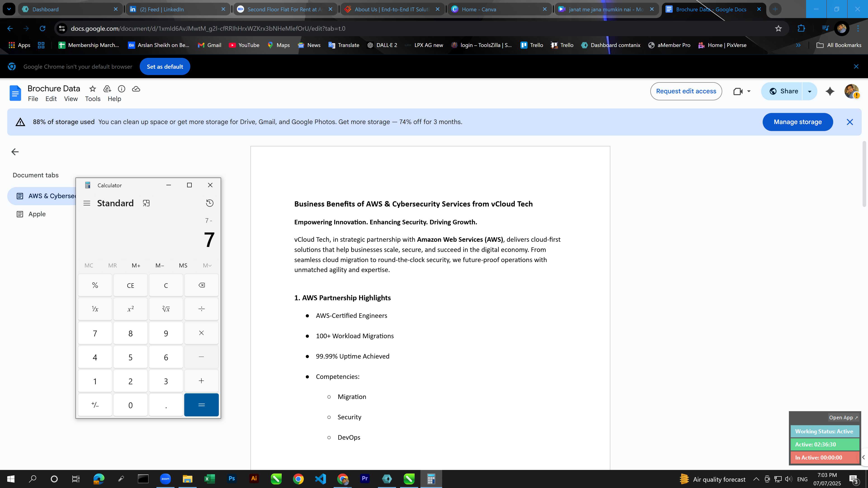868x488 pixels.
Task: Click MS memory store button
Action: (x=183, y=265)
